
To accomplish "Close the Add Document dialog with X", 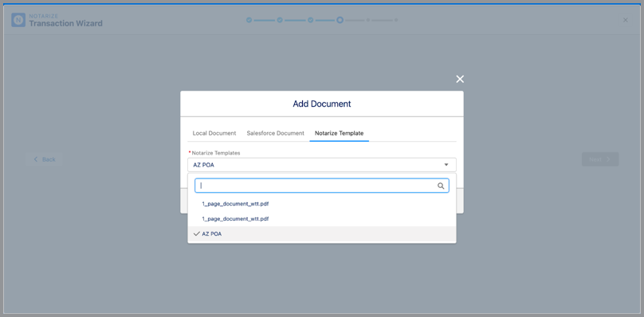I will click(460, 80).
